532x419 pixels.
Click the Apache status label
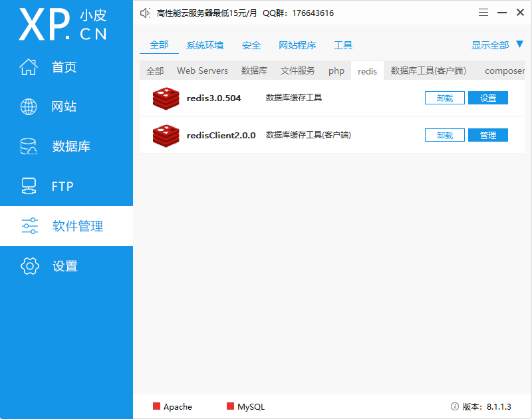tap(178, 406)
